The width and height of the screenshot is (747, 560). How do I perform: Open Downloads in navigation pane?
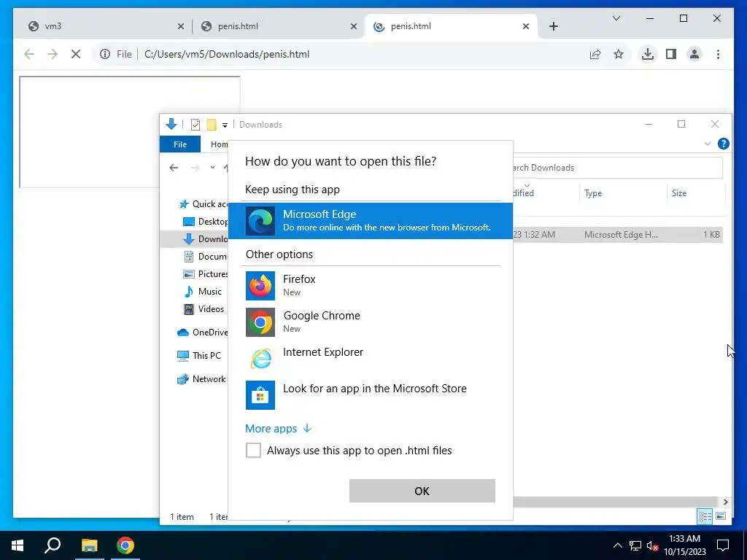pos(205,239)
